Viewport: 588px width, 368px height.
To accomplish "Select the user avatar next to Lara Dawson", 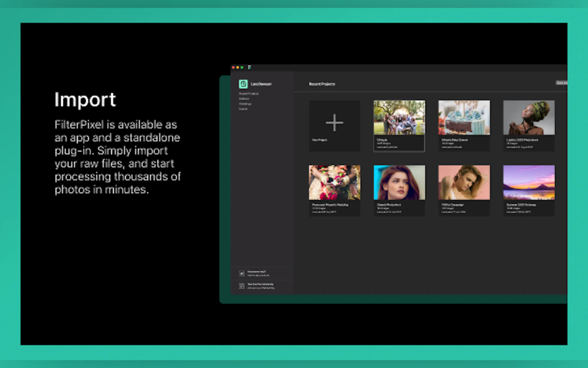I will (243, 84).
